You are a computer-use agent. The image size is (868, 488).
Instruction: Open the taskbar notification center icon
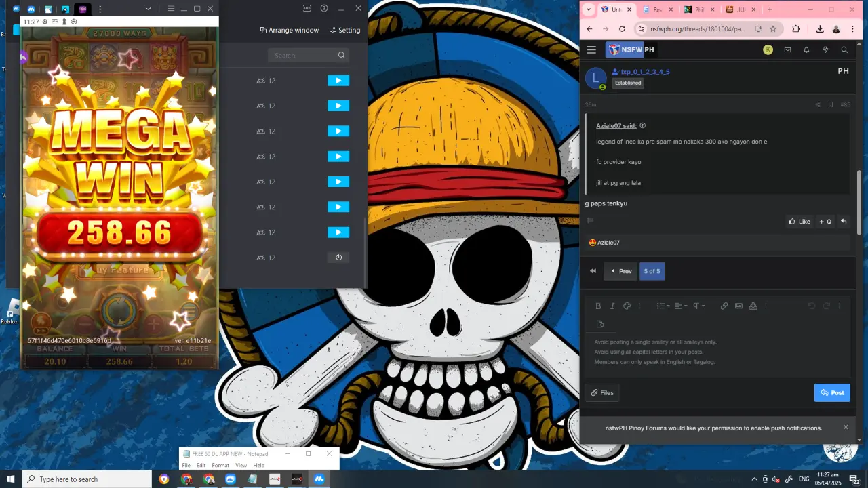point(854,479)
